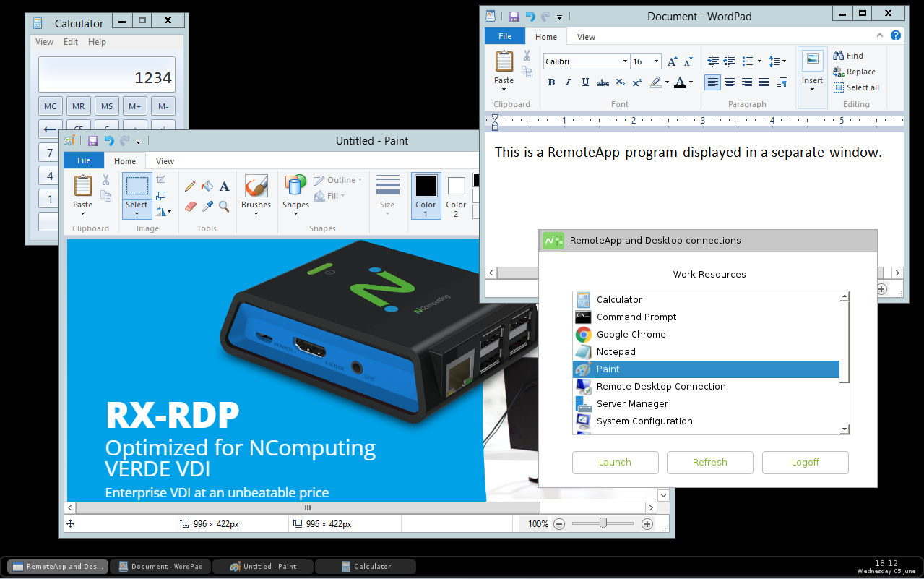Click Document - WordPad in taskbar
The width and height of the screenshot is (924, 579).
(x=160, y=567)
